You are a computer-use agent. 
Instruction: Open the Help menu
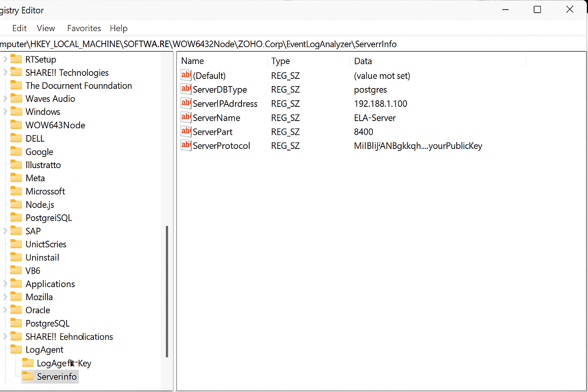point(119,28)
